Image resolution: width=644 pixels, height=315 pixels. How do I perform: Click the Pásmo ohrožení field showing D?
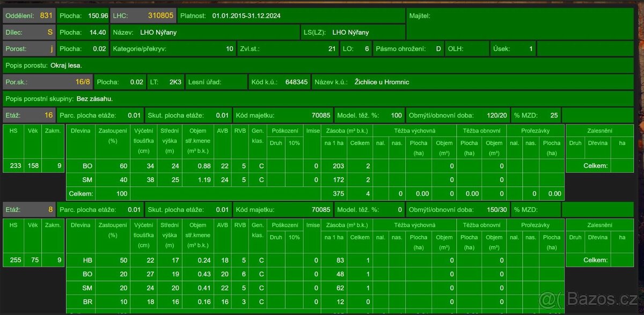409,49
